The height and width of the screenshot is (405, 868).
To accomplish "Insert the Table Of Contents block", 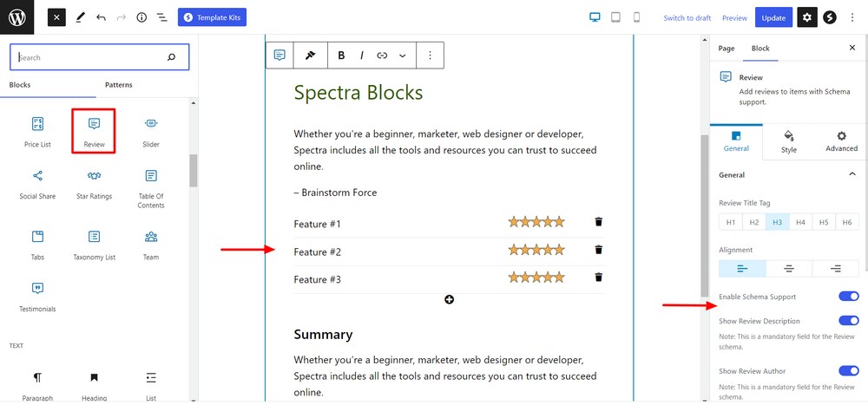I will [150, 189].
